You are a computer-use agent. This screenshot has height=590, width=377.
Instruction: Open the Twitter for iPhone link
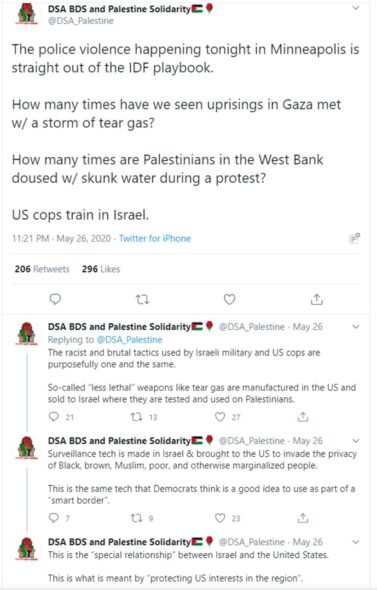[155, 239]
